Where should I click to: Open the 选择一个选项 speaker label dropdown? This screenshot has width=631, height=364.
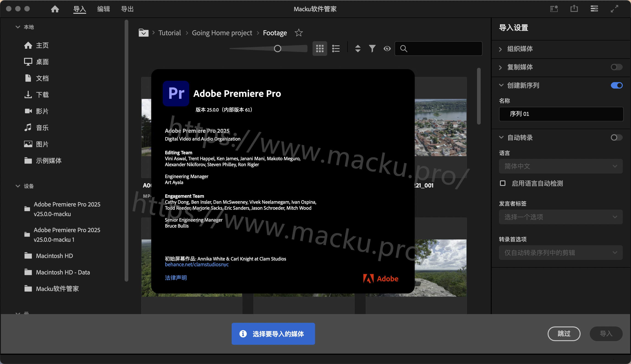561,217
